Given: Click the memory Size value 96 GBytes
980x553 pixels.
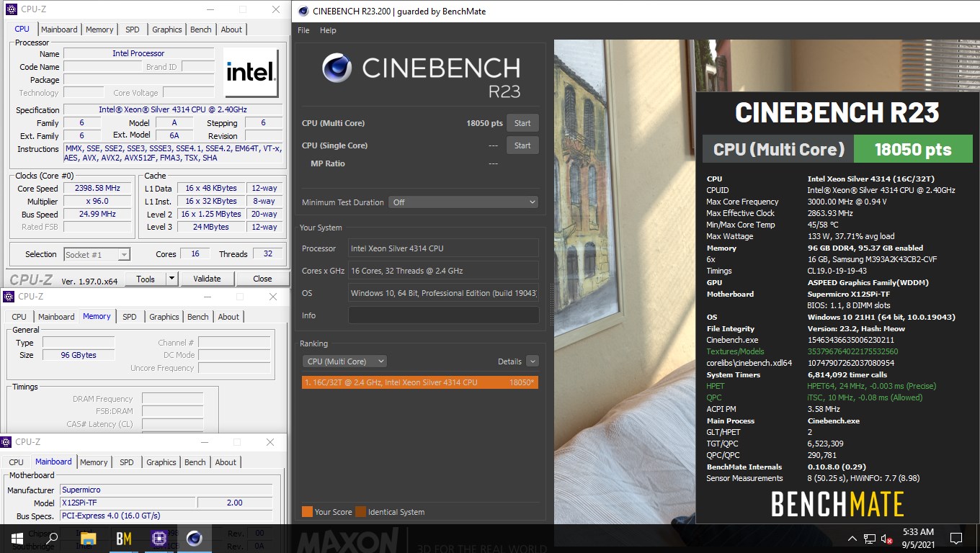Looking at the screenshot, I should (x=79, y=355).
